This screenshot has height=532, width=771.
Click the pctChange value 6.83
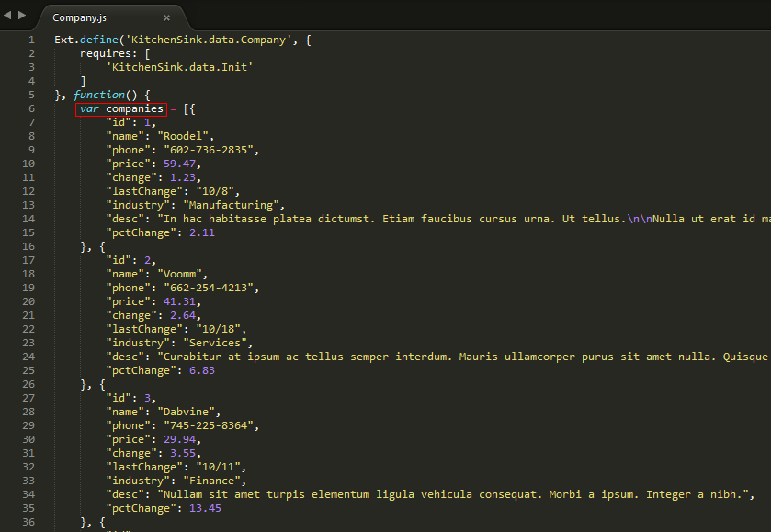tap(203, 369)
